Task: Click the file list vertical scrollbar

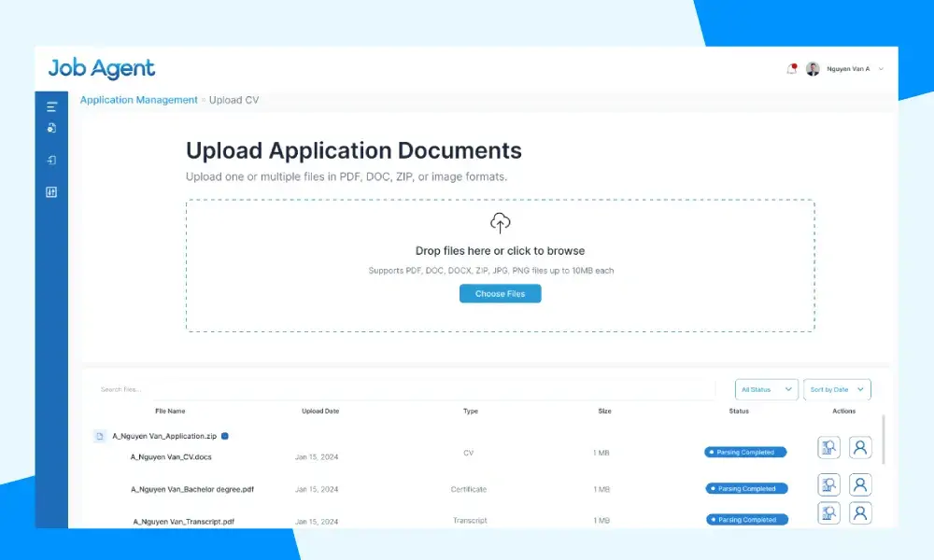Action: pos(884,440)
